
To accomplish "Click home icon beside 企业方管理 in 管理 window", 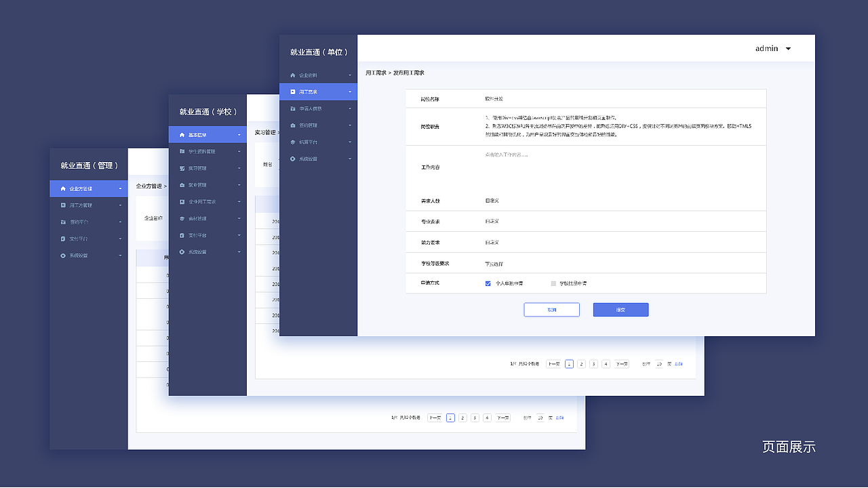I will pos(63,188).
